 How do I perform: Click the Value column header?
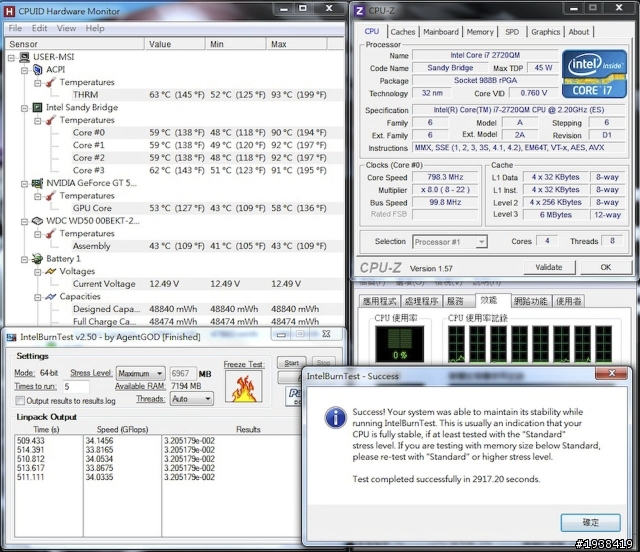(x=175, y=44)
